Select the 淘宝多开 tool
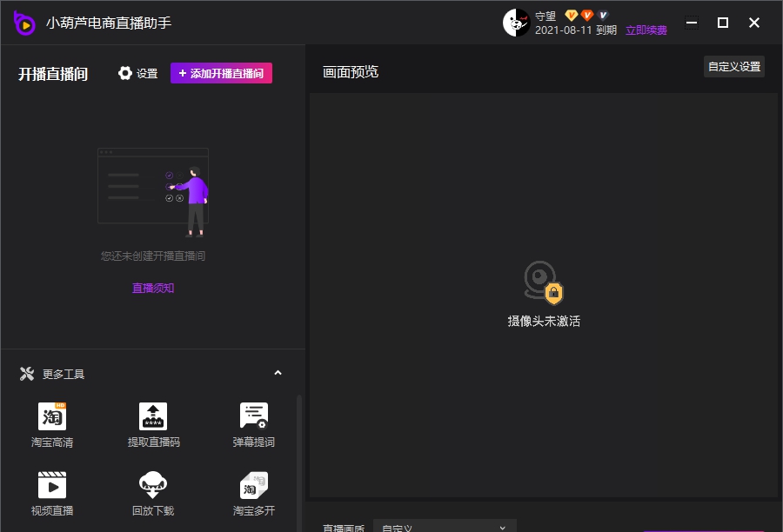The image size is (783, 532). point(253,494)
